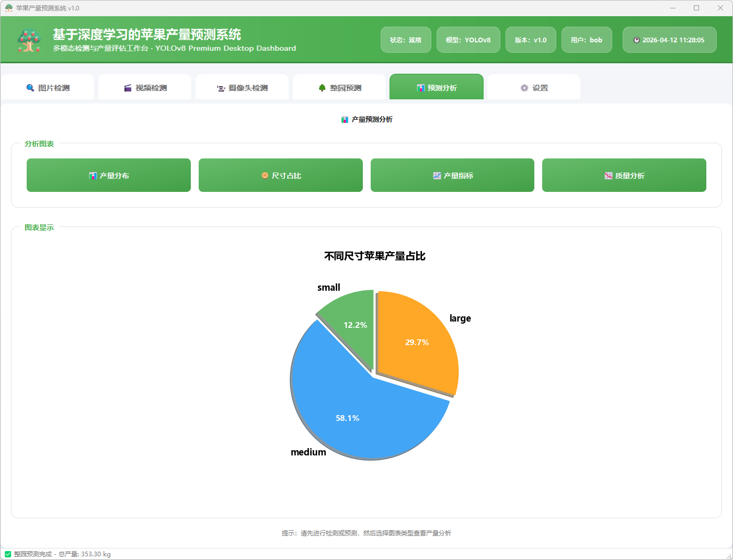Open the 产量指标 chart
Screen dimensions: 733x560
point(452,176)
